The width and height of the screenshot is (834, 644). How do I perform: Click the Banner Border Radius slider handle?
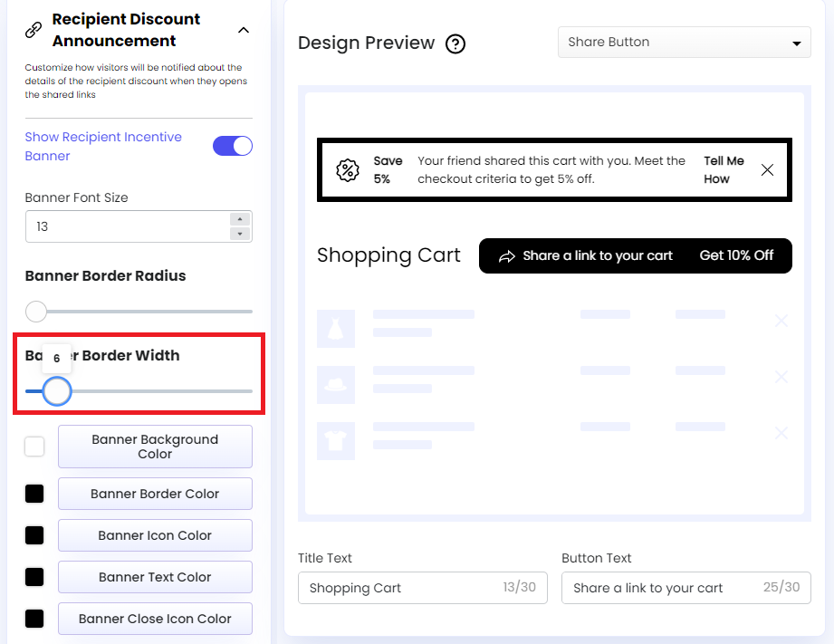click(36, 311)
